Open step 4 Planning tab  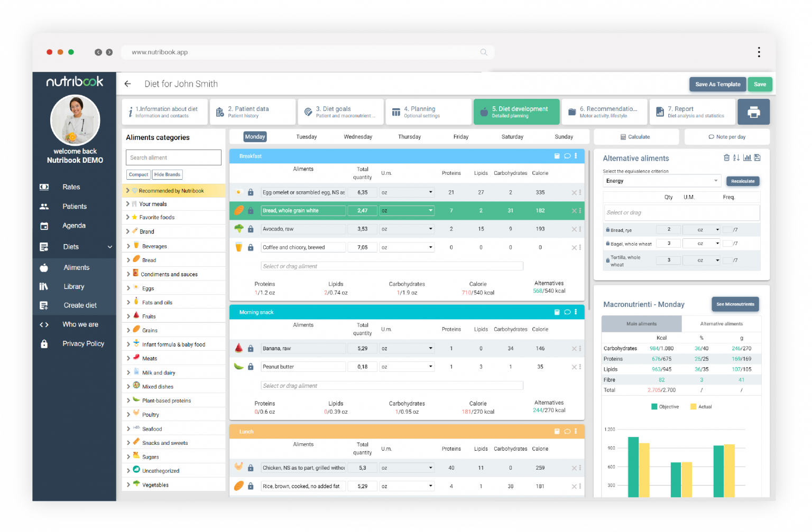[x=428, y=112]
